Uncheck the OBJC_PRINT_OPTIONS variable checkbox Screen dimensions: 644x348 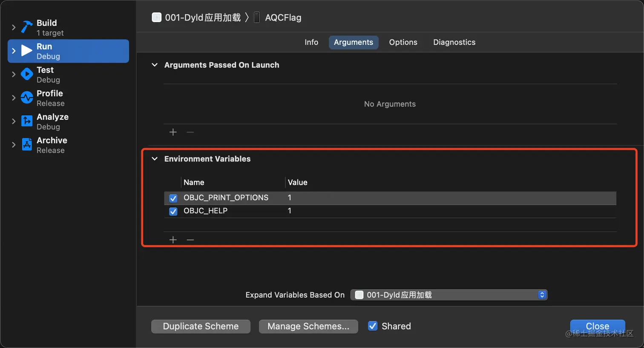click(173, 198)
